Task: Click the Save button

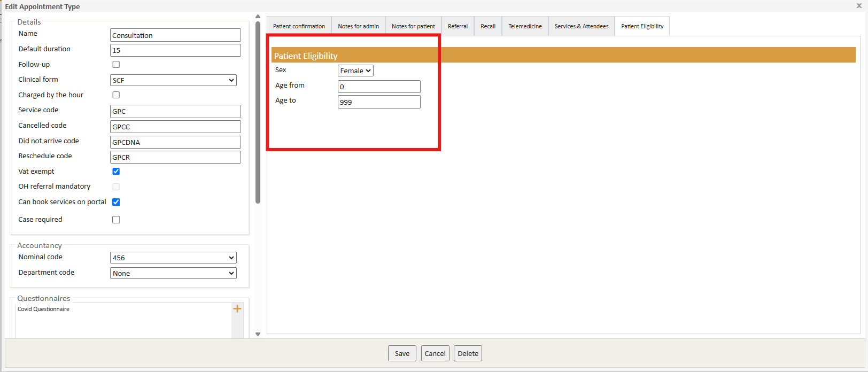Action: coord(402,353)
